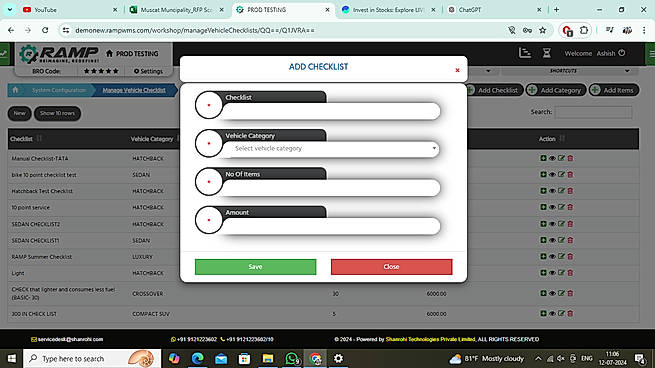Show hidden system tray icons chevron
The height and width of the screenshot is (368, 655).
click(x=538, y=358)
